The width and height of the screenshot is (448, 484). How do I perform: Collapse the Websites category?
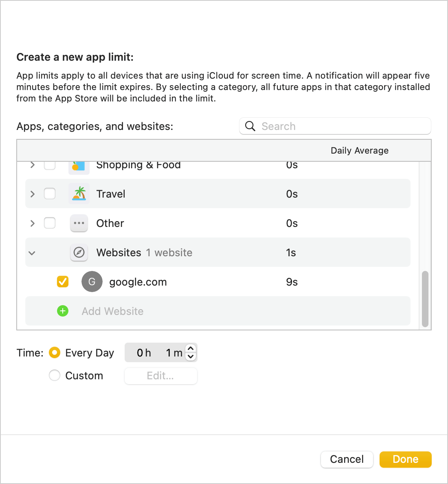(32, 253)
